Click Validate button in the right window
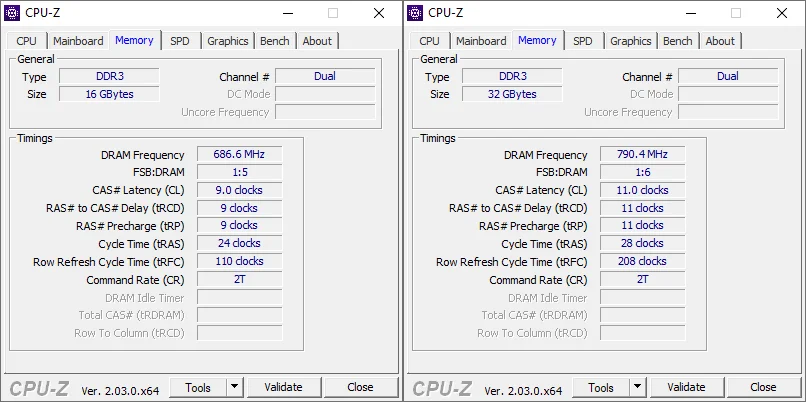The height and width of the screenshot is (402, 806). [x=687, y=387]
